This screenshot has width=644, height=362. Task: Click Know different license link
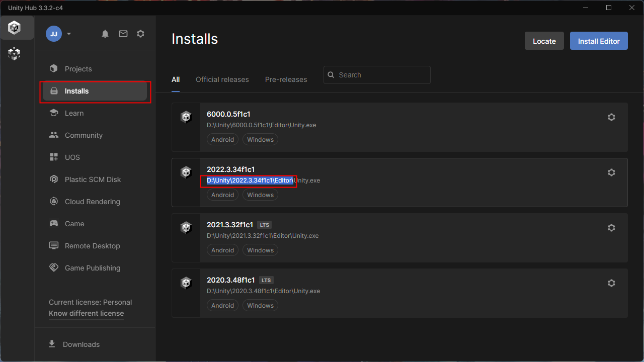(x=86, y=313)
